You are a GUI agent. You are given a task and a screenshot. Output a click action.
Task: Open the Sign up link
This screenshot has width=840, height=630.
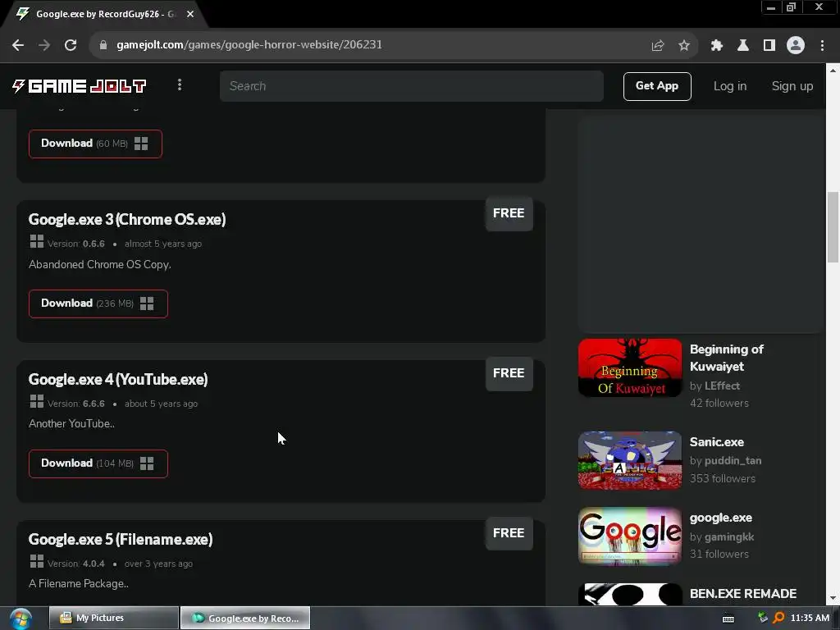click(x=792, y=86)
